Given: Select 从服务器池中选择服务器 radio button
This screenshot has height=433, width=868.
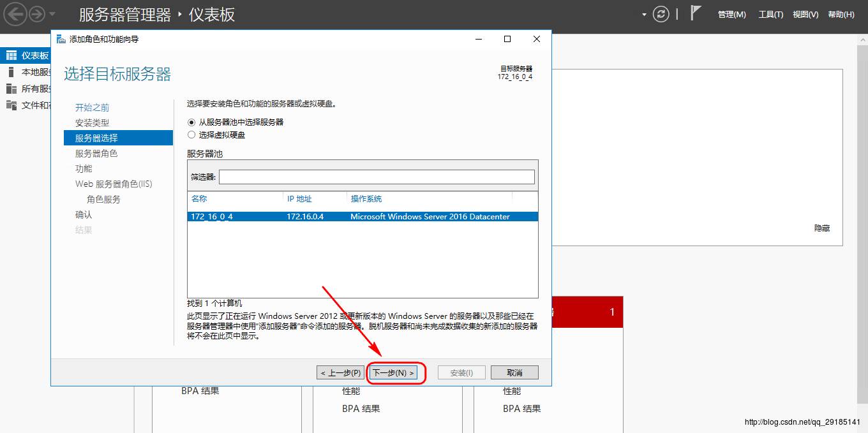Looking at the screenshot, I should (x=191, y=122).
